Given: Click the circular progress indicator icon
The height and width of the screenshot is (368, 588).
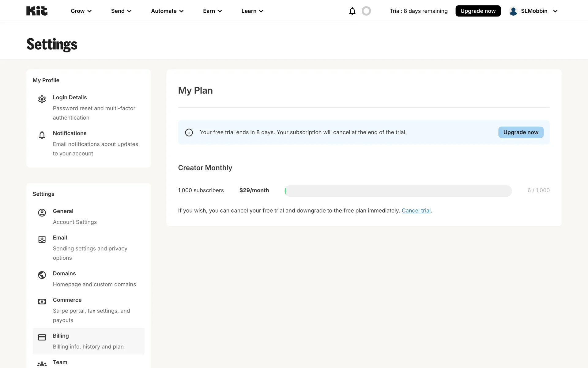Looking at the screenshot, I should click(x=366, y=11).
